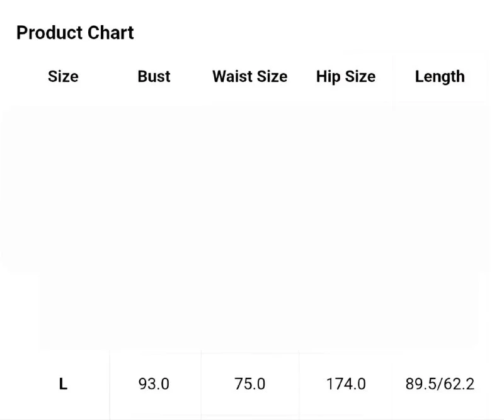The height and width of the screenshot is (420, 504).
Task: Select the 93.0 bust value
Action: tap(154, 384)
